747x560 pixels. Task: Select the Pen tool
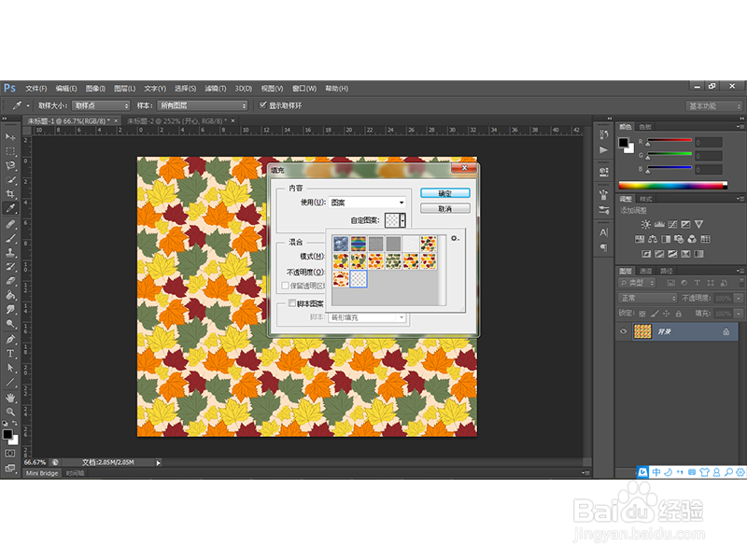point(10,339)
